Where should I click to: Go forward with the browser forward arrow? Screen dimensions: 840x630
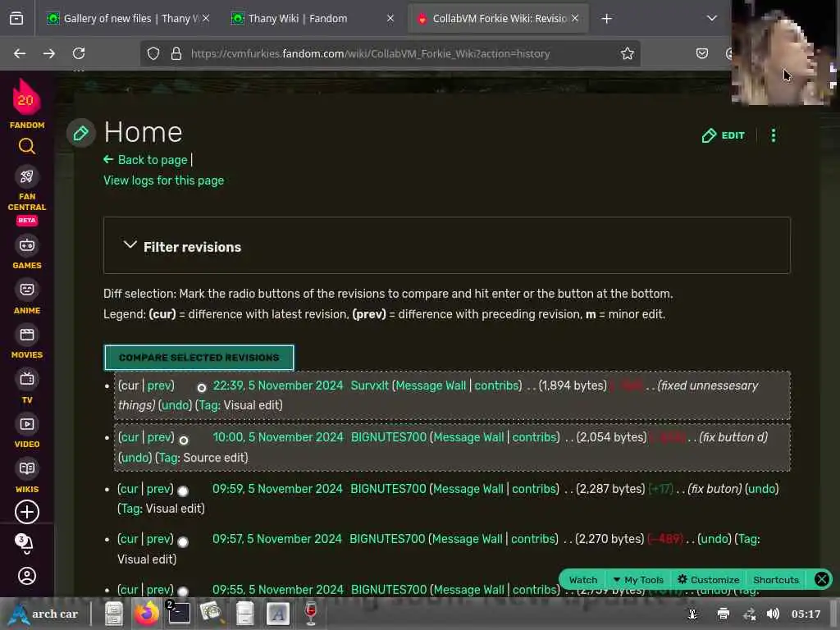point(48,53)
